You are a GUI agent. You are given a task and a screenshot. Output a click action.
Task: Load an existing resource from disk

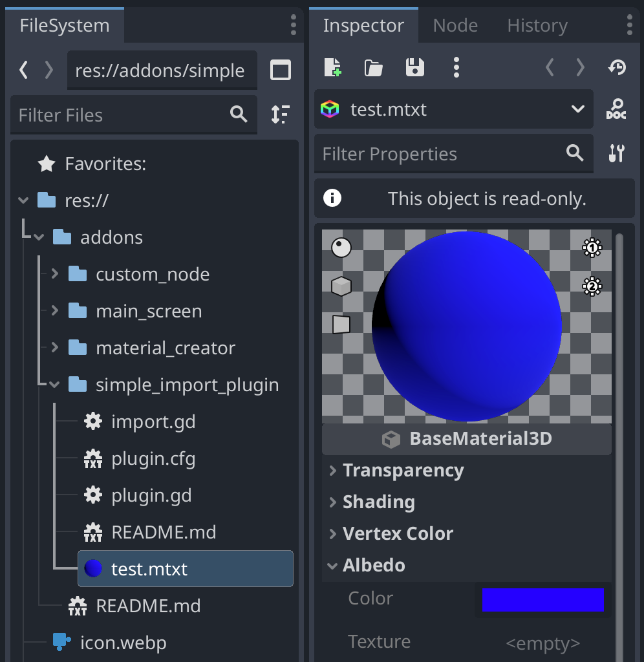tap(373, 67)
